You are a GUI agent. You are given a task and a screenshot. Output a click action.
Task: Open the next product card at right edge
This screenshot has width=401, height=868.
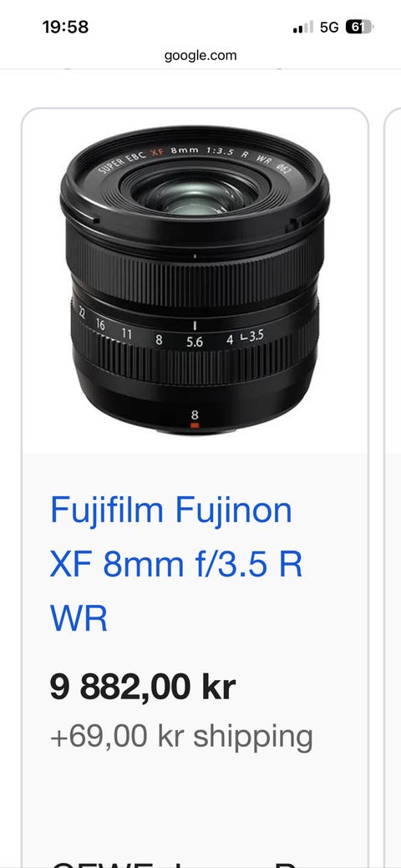[392, 487]
